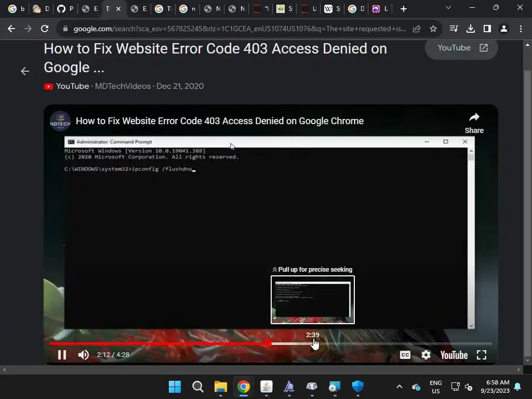Click the red playhead scrubber dot
This screenshot has height=399, width=532.
click(x=269, y=344)
